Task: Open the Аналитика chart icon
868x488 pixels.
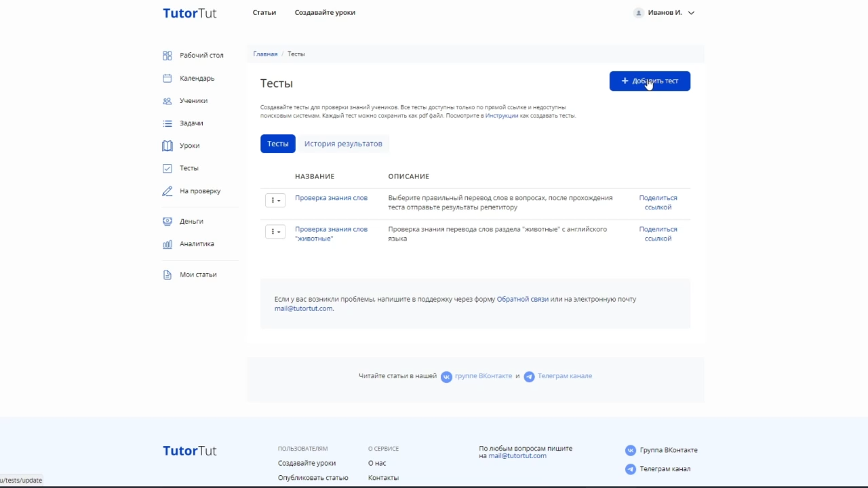Action: tap(167, 244)
